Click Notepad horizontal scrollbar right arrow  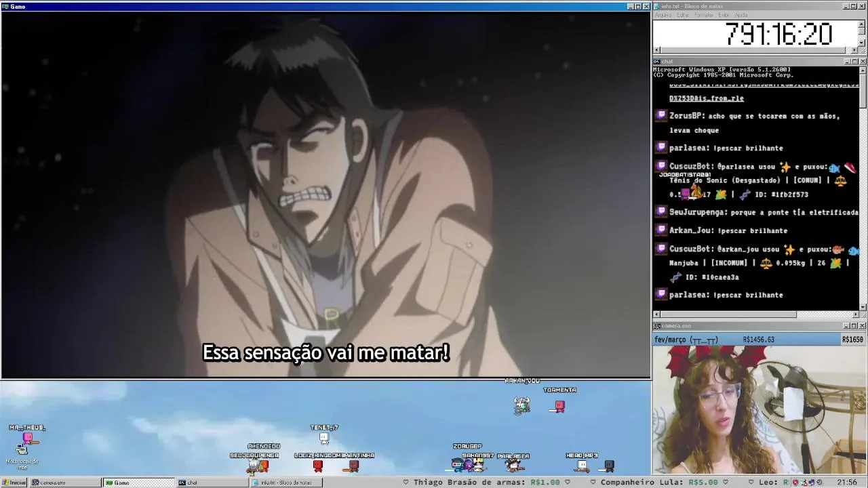tap(854, 50)
